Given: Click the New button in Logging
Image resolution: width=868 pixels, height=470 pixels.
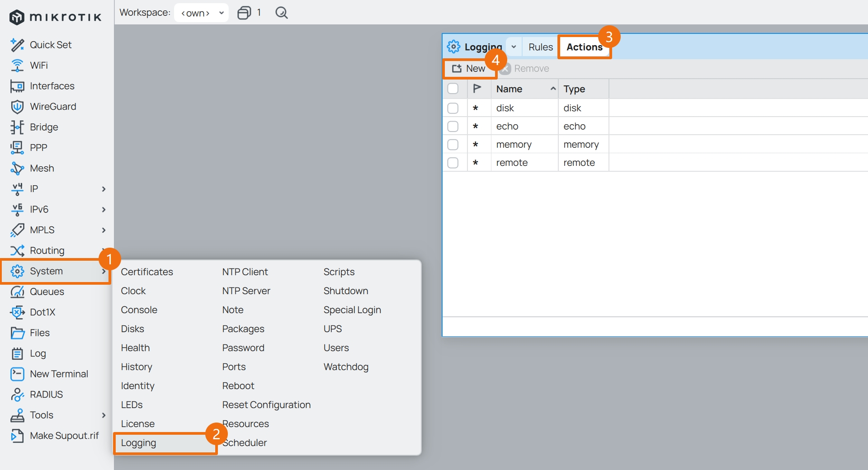Looking at the screenshot, I should (x=469, y=68).
